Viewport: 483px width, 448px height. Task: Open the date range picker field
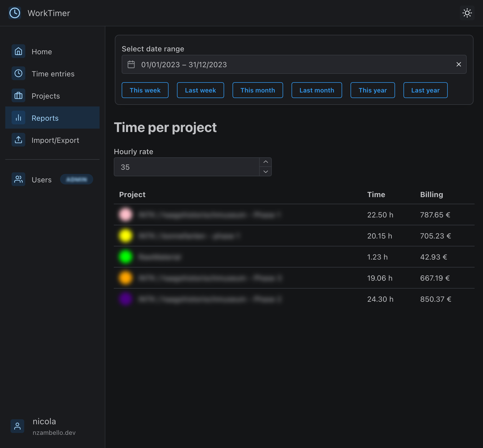[290, 65]
